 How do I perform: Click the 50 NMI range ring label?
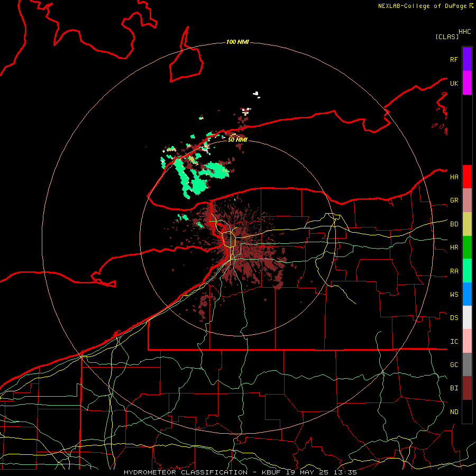coord(237,140)
